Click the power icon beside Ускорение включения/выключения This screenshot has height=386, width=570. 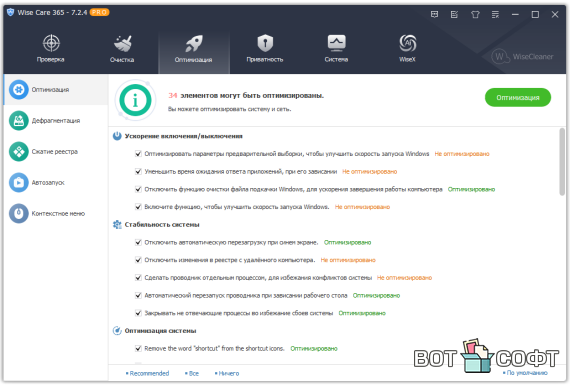click(117, 136)
